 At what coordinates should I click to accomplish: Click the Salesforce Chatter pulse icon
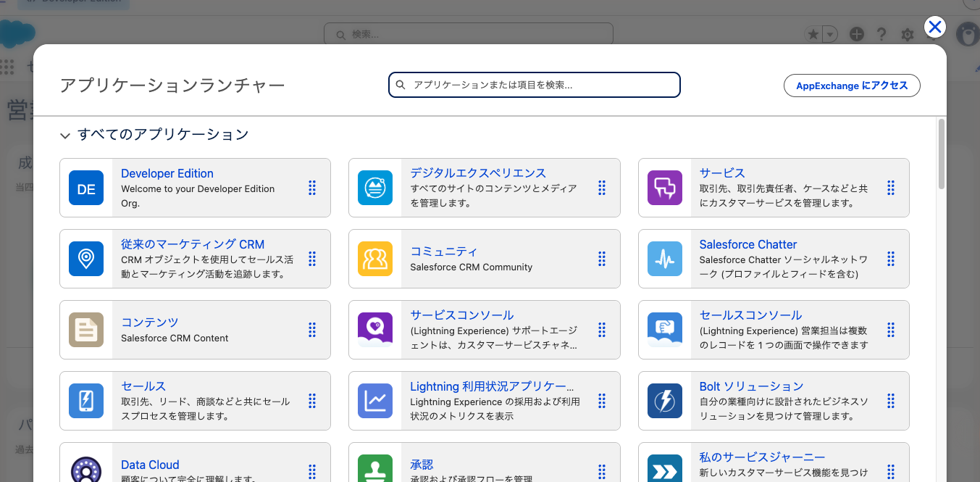pyautogui.click(x=665, y=259)
